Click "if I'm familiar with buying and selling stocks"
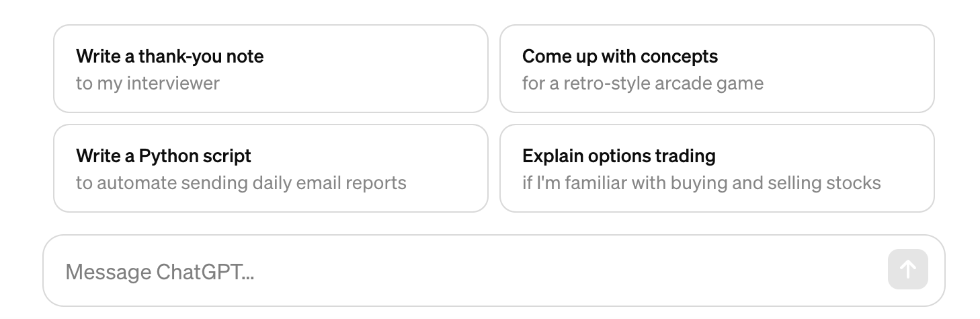980x319 pixels. click(x=701, y=183)
